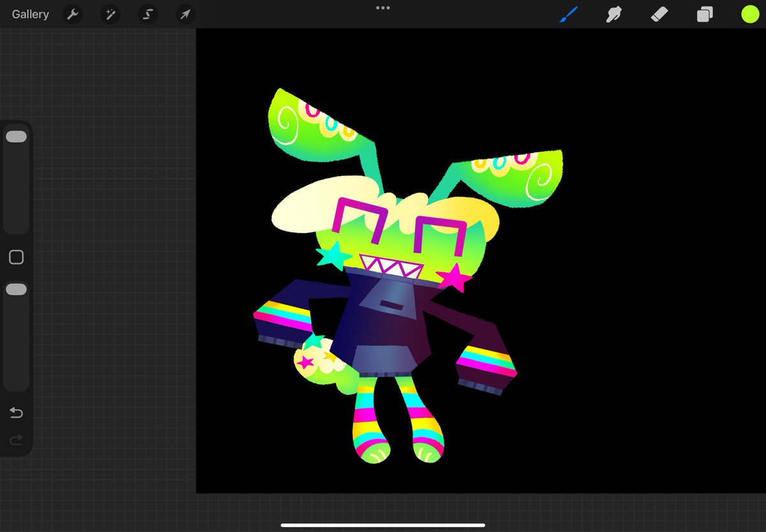Activate the Transform arrow tool
Screen dimensions: 766x532
pos(186,14)
